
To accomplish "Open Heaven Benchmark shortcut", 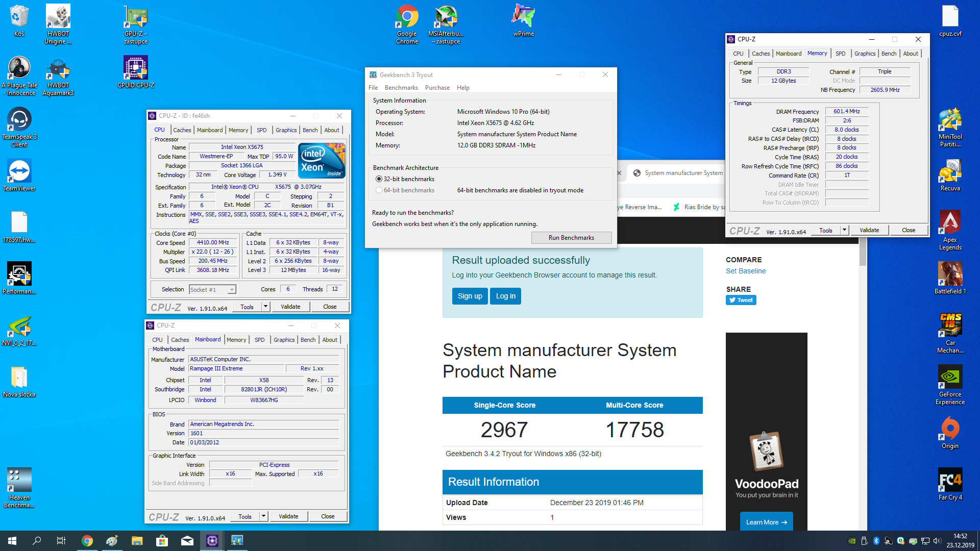I will [x=19, y=488].
